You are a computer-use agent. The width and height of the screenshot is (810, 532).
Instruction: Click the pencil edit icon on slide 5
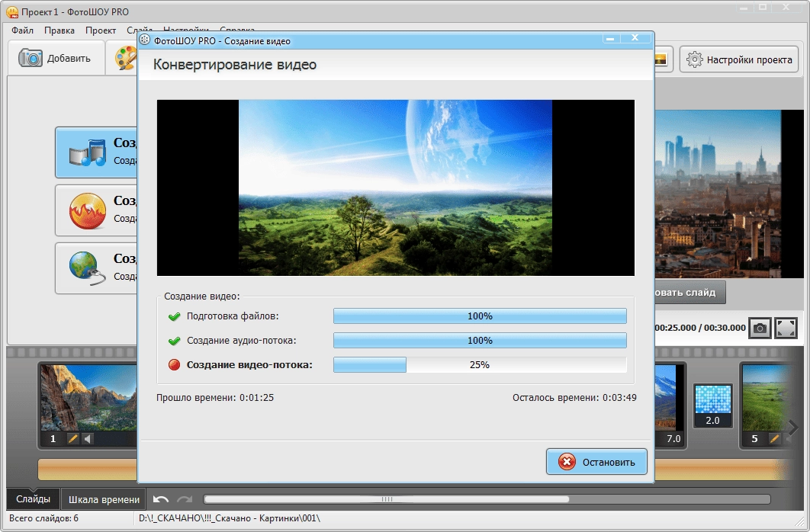(x=774, y=438)
